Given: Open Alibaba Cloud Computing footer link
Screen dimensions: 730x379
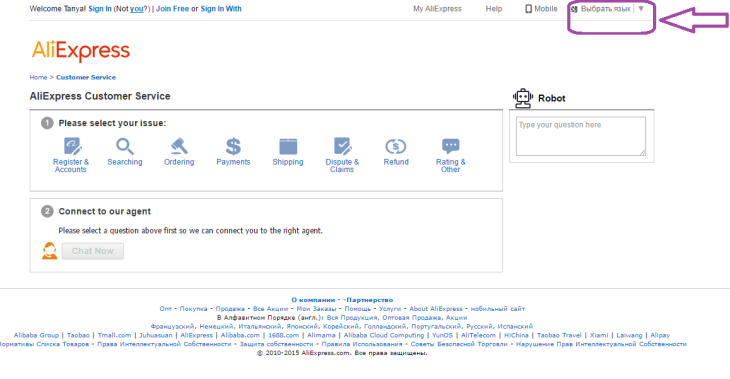Looking at the screenshot, I should click(x=384, y=335).
